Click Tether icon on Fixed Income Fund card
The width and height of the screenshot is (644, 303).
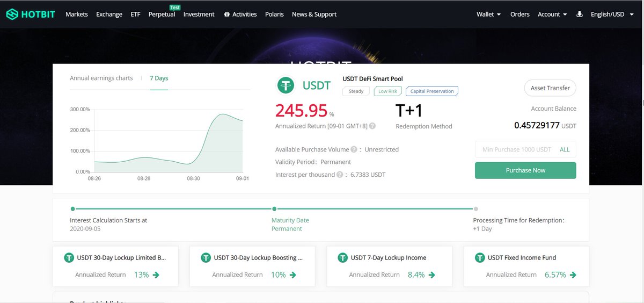(x=480, y=258)
